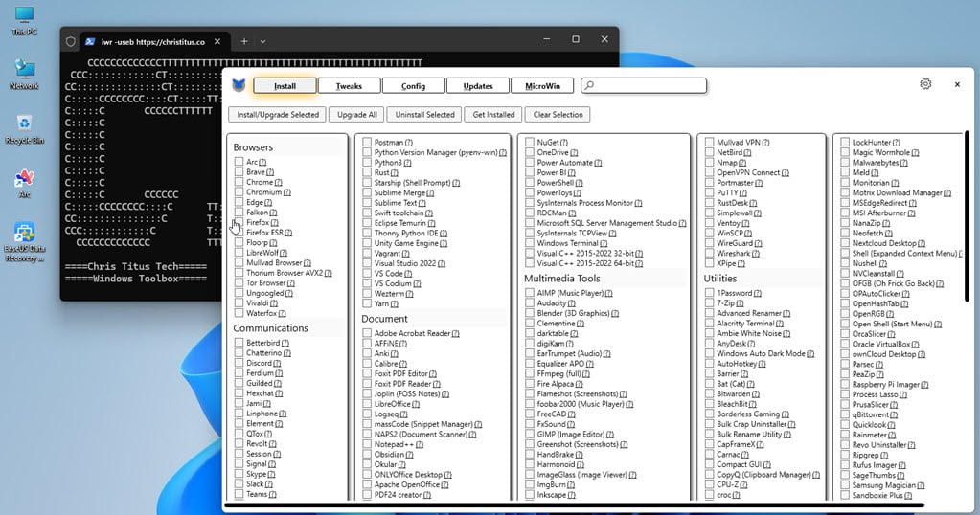Check the Mullvad VPN checkbox
980x515 pixels.
pyautogui.click(x=710, y=142)
